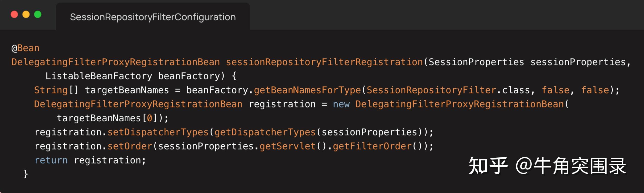Select the SessionRepositoryFilterConfiguration tab
Screen dimensions: 644x193
pos(153,17)
